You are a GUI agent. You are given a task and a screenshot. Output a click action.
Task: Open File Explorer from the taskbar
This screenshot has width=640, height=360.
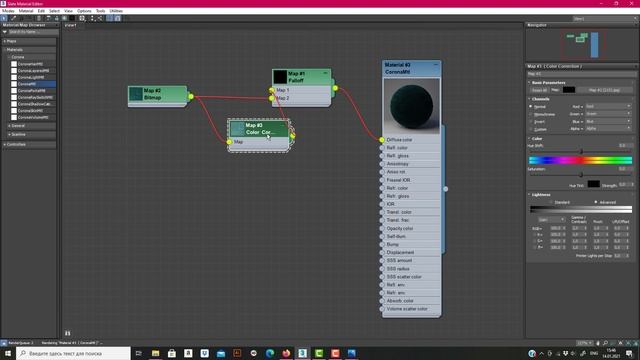[x=156, y=353]
